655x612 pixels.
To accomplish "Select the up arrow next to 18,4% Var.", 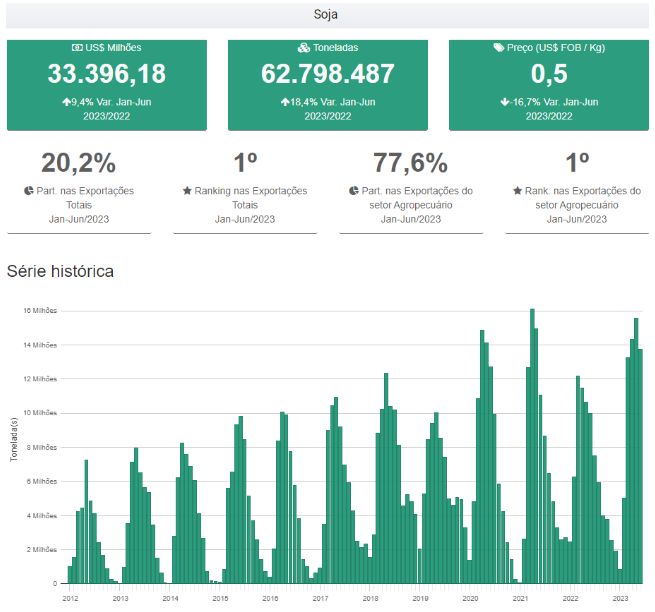I will tap(285, 102).
